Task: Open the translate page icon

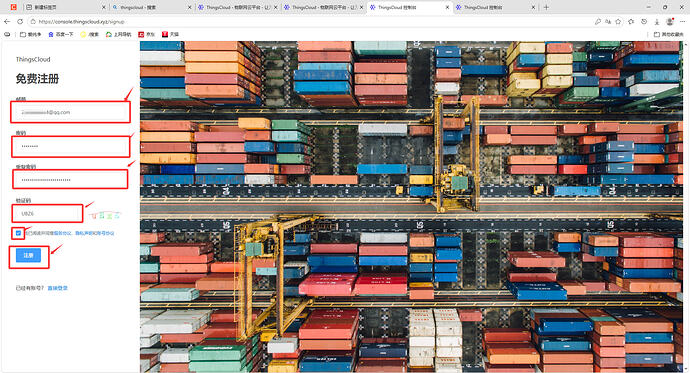Action: pos(608,21)
